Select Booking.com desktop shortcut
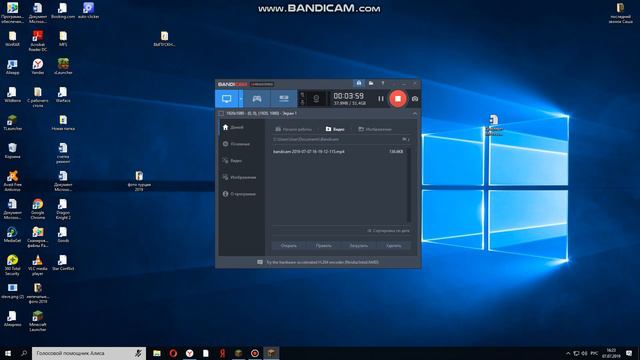The width and height of the screenshot is (640, 360). click(63, 11)
